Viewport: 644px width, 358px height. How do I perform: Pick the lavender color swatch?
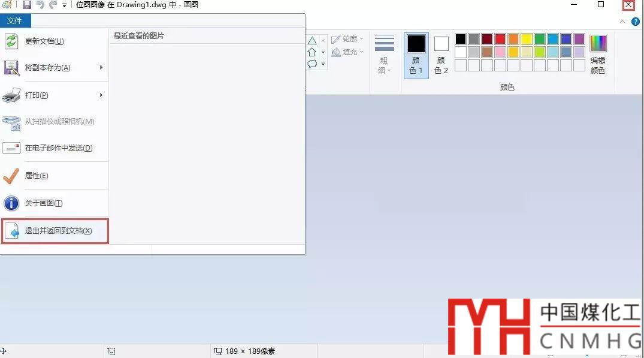coord(579,52)
